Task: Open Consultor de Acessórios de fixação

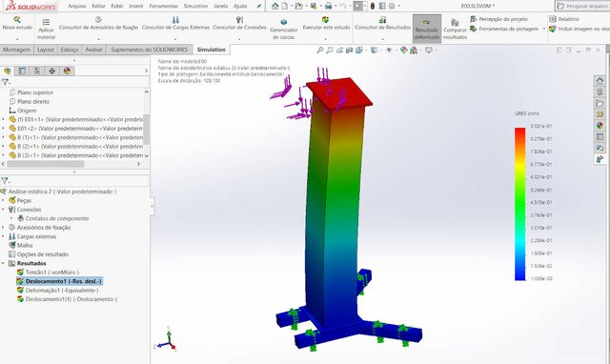Action: coord(98,23)
